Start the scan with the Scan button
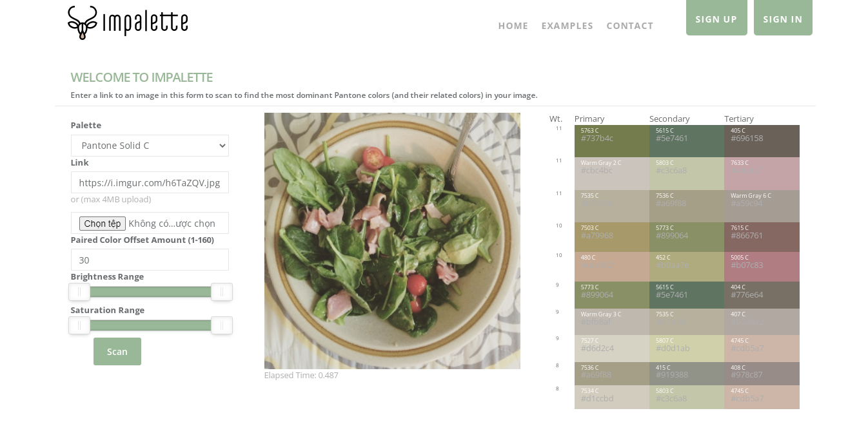The width and height of the screenshot is (868, 422). click(117, 352)
